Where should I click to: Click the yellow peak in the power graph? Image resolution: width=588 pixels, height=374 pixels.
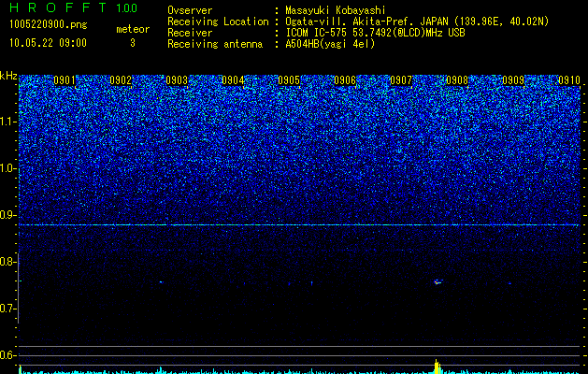437,367
